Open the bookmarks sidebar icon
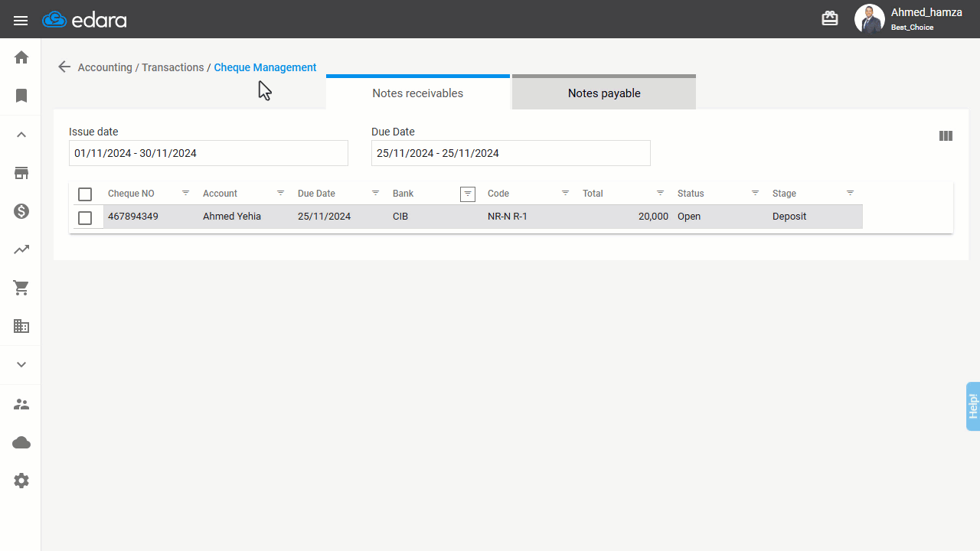The image size is (980, 551). pyautogui.click(x=21, y=96)
